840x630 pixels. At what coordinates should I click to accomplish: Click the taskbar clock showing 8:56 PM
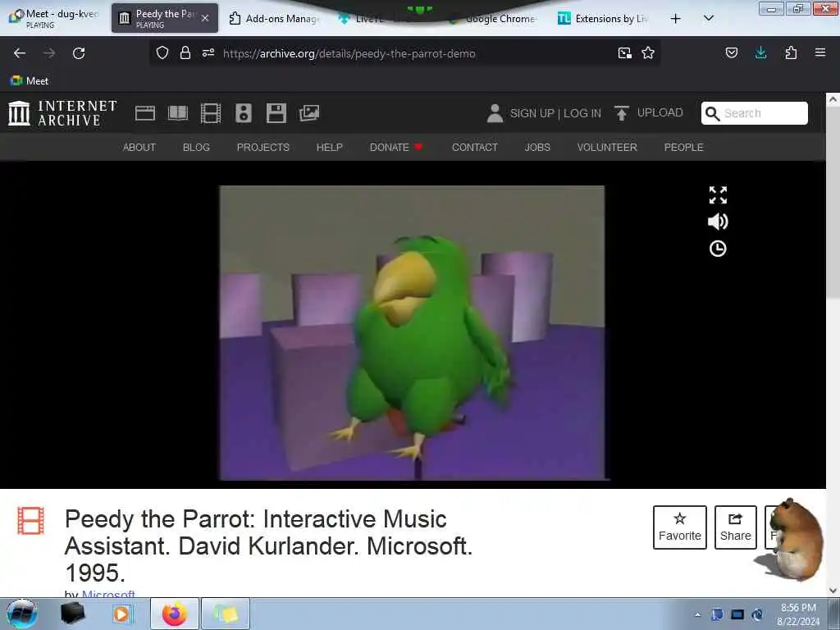pyautogui.click(x=798, y=614)
